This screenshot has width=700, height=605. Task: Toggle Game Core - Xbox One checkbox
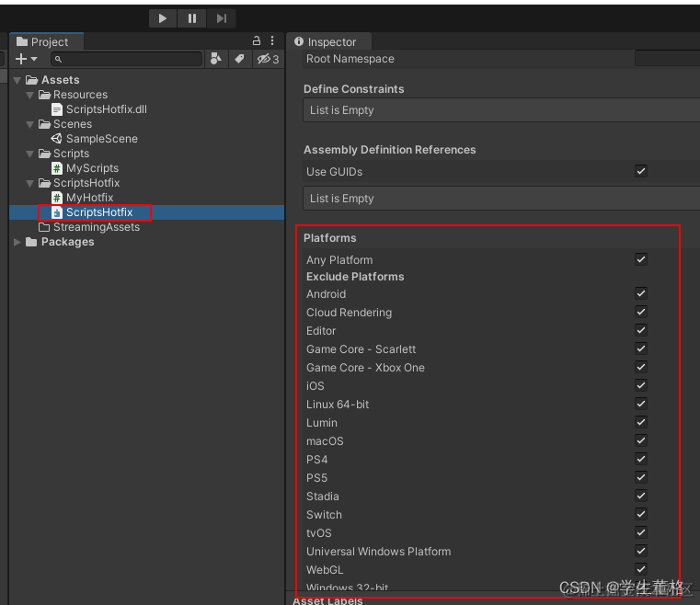(641, 367)
